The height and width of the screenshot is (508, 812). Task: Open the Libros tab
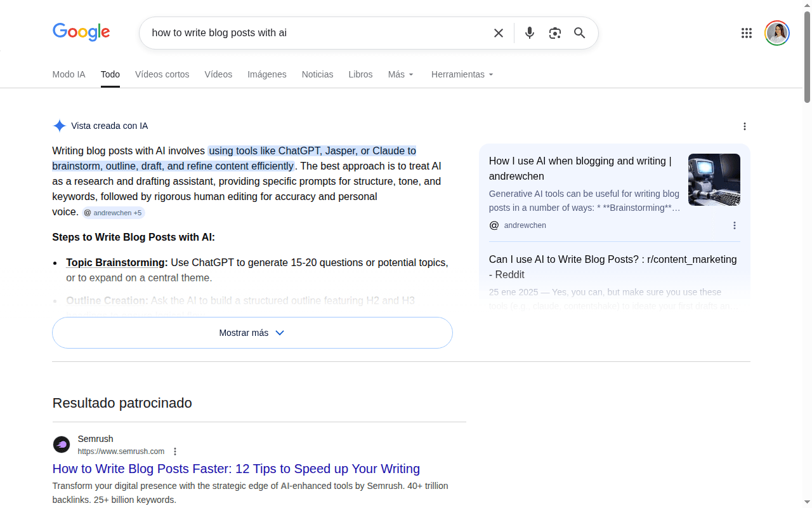[360, 74]
